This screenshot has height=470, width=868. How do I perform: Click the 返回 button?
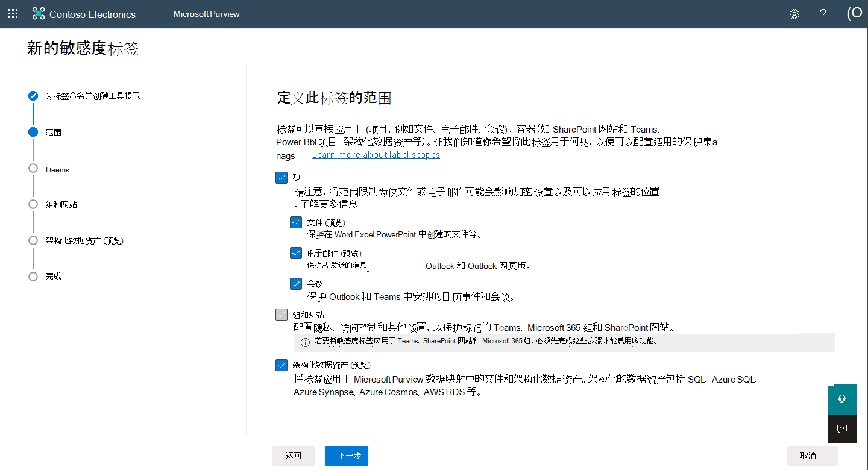click(x=294, y=456)
